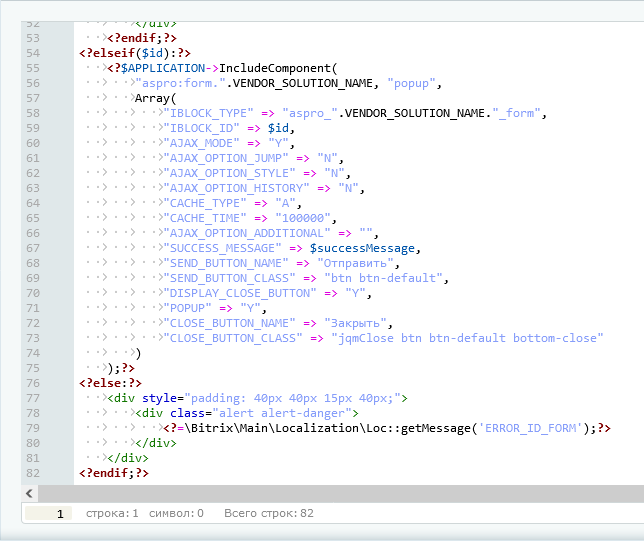Click the closing '</div>' on line 81
The image size is (644, 542).
coord(128,458)
